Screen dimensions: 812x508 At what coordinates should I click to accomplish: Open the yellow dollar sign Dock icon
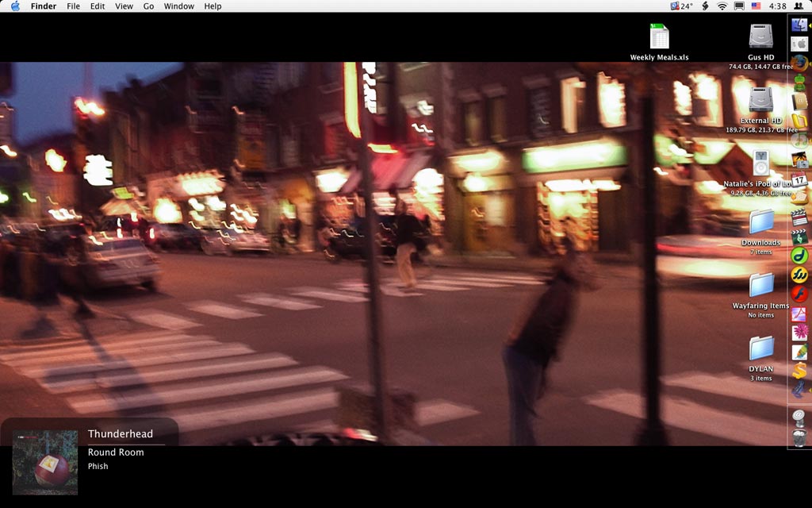(x=799, y=371)
